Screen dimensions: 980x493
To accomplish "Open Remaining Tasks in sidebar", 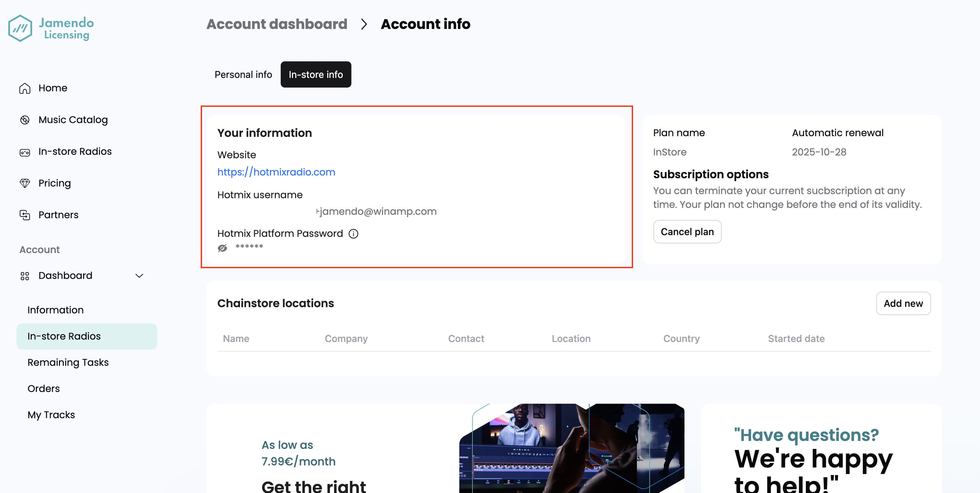I will click(68, 363).
